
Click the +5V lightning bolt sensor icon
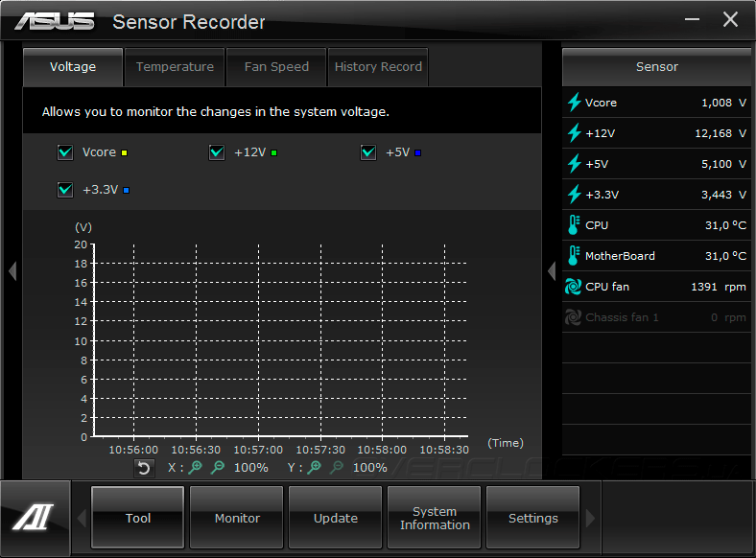574,164
